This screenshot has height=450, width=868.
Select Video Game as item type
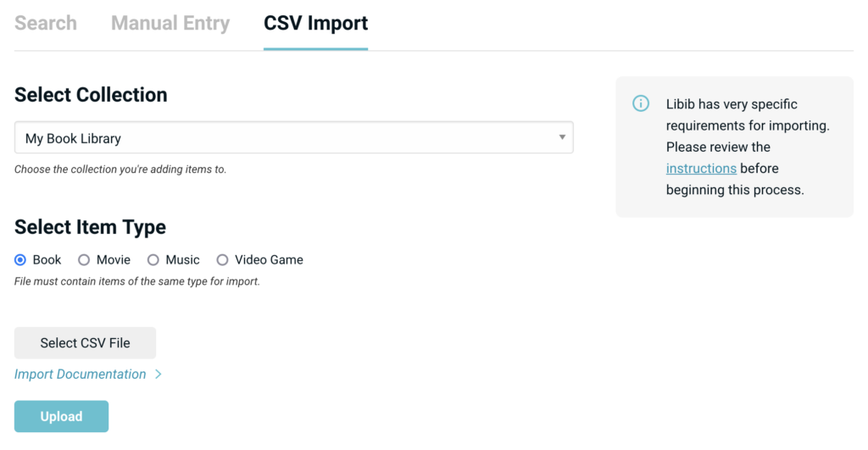point(223,260)
